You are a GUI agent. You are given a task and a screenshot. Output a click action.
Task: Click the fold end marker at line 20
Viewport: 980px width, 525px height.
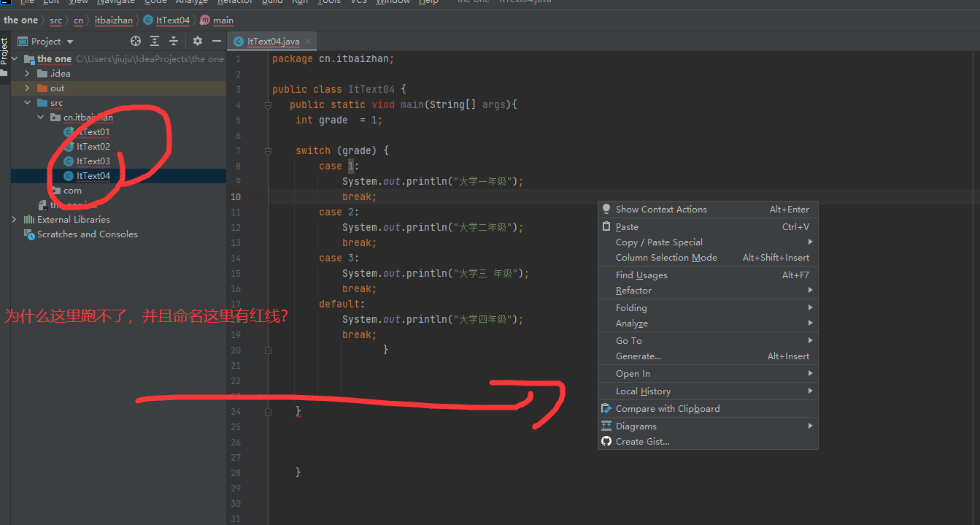(269, 350)
